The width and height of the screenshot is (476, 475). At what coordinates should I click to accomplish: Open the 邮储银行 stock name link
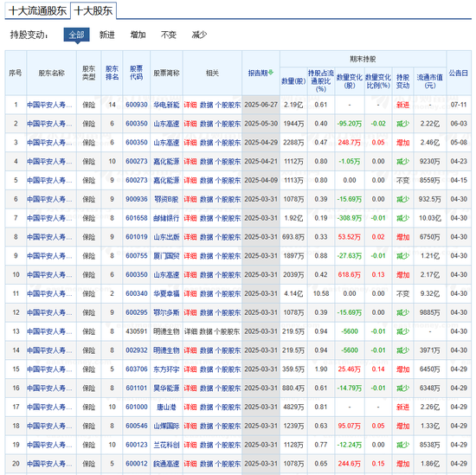(166, 218)
